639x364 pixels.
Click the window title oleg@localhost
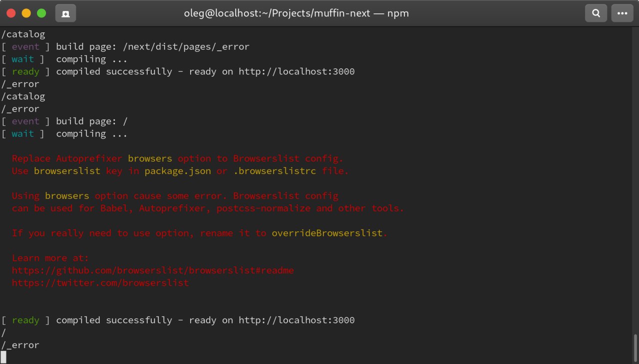[297, 13]
